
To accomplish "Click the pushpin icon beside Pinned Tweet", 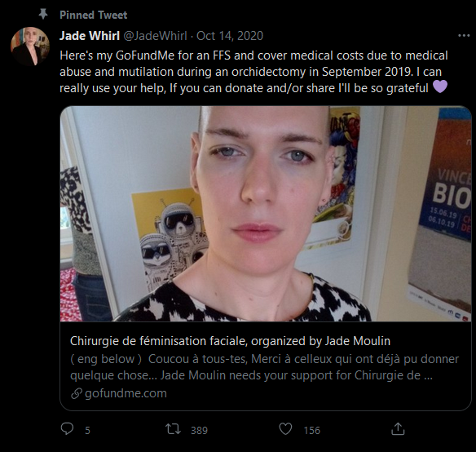I will (43, 14).
